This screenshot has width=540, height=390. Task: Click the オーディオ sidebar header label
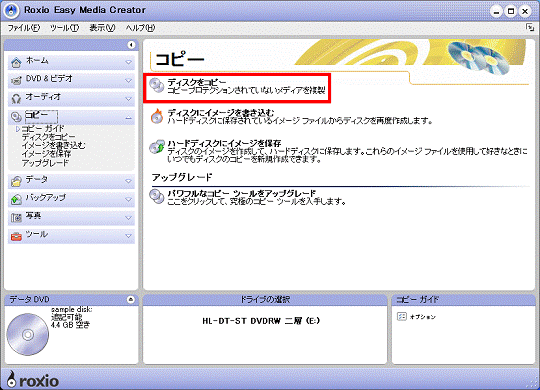click(x=43, y=97)
